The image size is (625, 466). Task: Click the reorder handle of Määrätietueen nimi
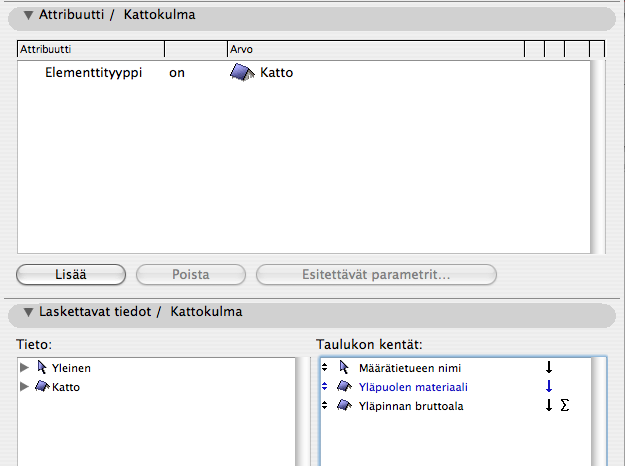point(325,367)
